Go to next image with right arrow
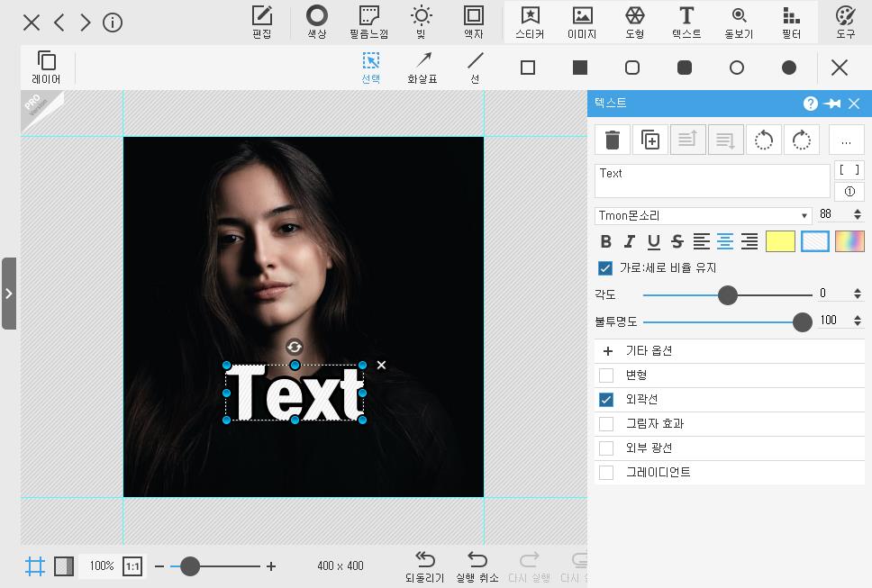This screenshot has height=588, width=872. pyautogui.click(x=85, y=23)
